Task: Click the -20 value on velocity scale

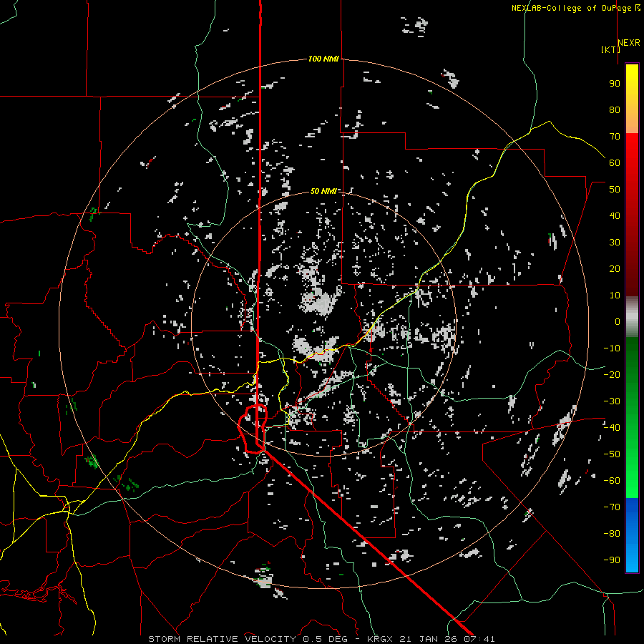Action: click(612, 374)
